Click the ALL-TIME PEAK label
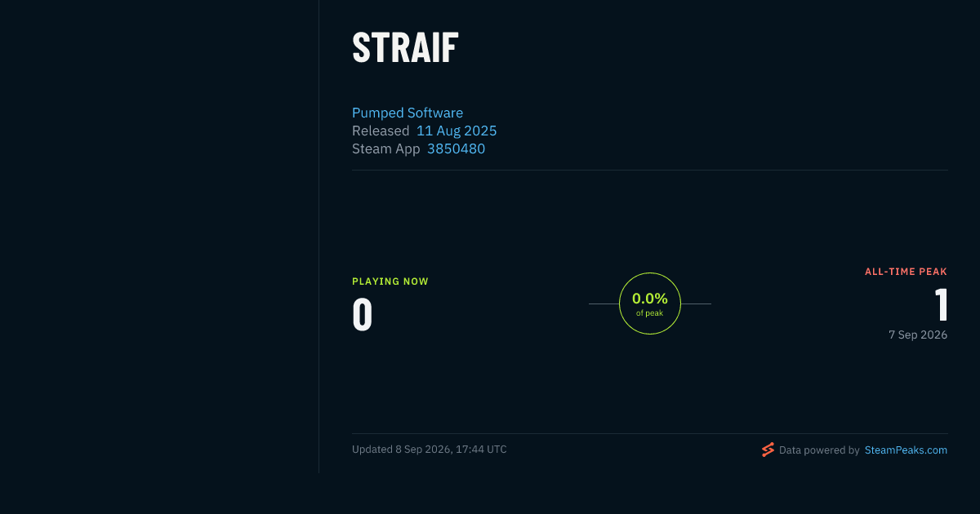 (906, 272)
